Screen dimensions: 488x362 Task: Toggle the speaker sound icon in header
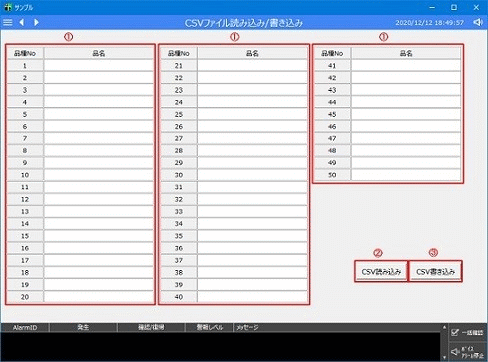478,22
